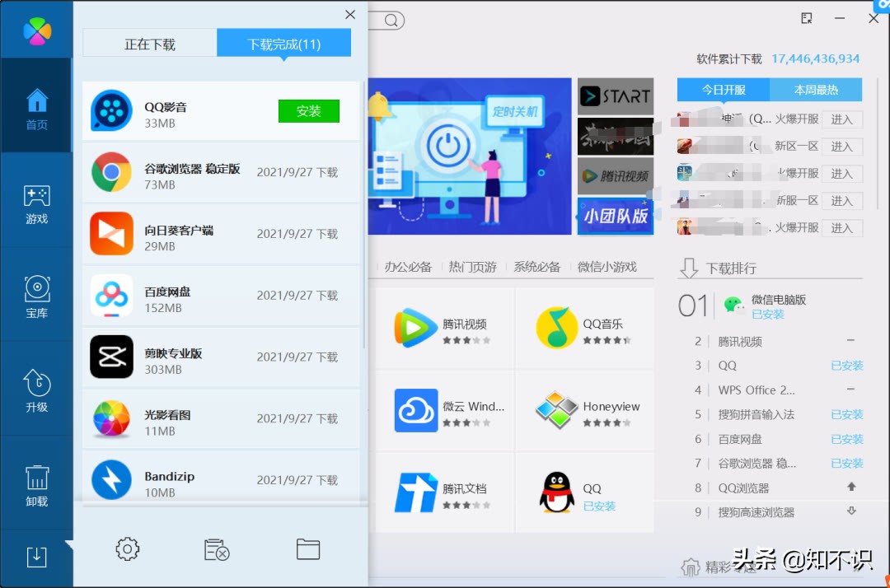The image size is (890, 588).
Task: Click 已安装 next to QQ in rankings
Action: click(x=846, y=365)
